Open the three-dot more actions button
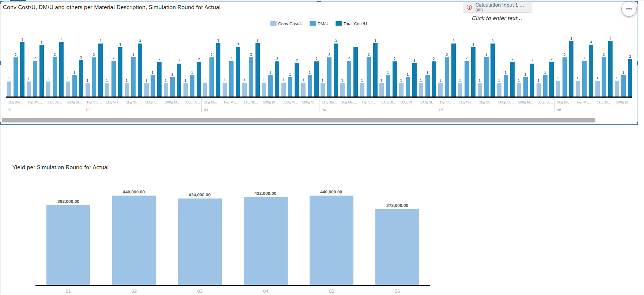The height and width of the screenshot is (295, 644). (629, 9)
